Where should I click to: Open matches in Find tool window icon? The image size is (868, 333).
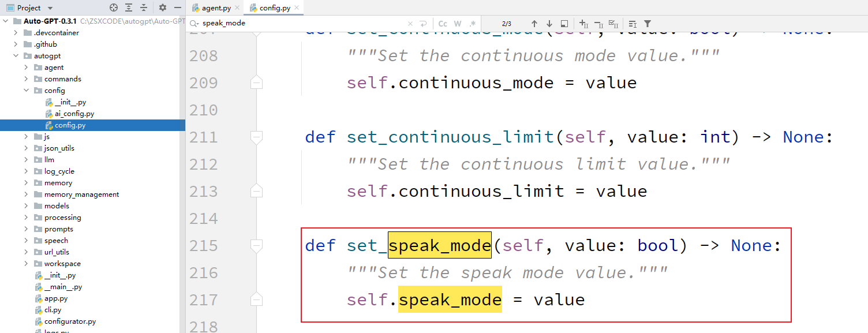click(x=633, y=24)
